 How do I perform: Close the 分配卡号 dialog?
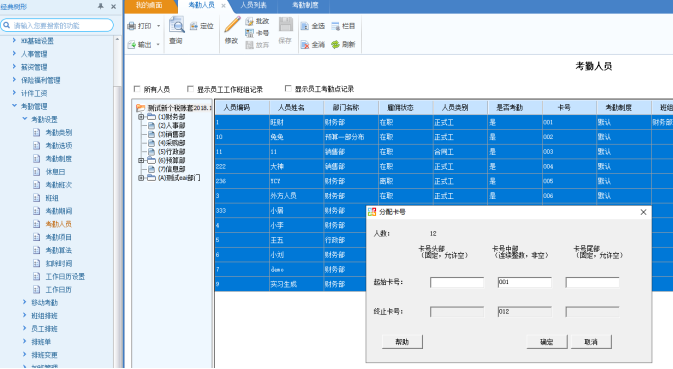(x=643, y=212)
